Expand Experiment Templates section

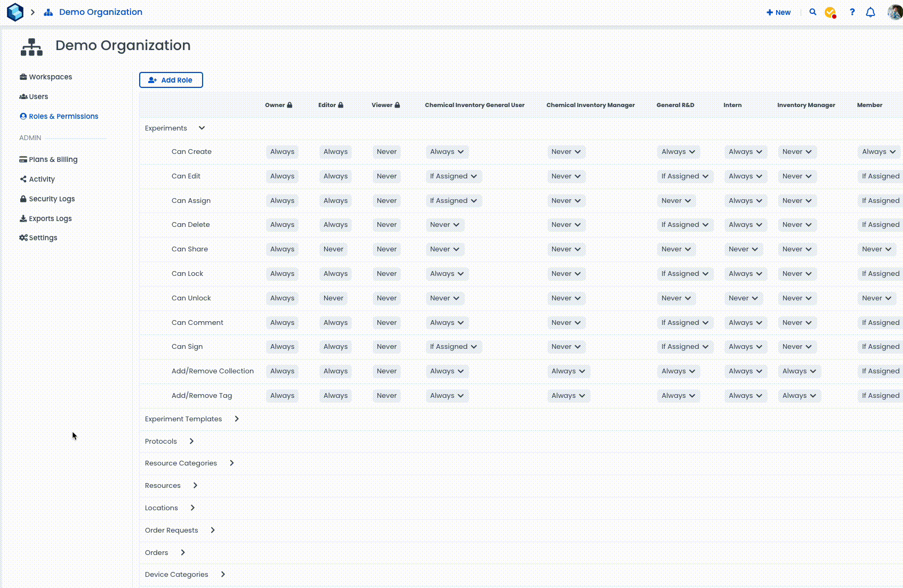tap(237, 419)
